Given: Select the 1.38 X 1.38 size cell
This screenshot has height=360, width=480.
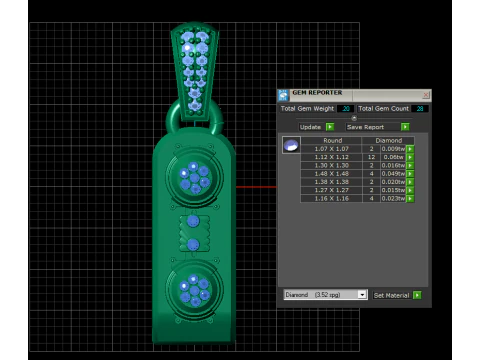Looking at the screenshot, I should (332, 182).
